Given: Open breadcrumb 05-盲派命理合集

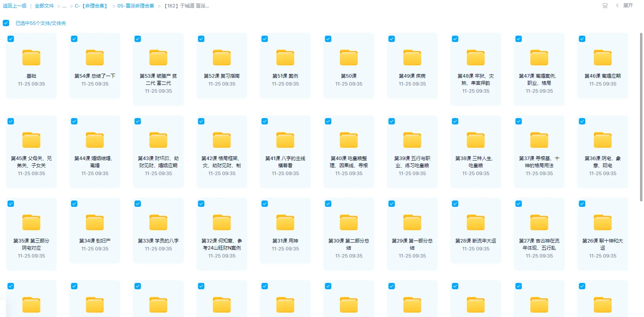Looking at the screenshot, I should (x=136, y=6).
